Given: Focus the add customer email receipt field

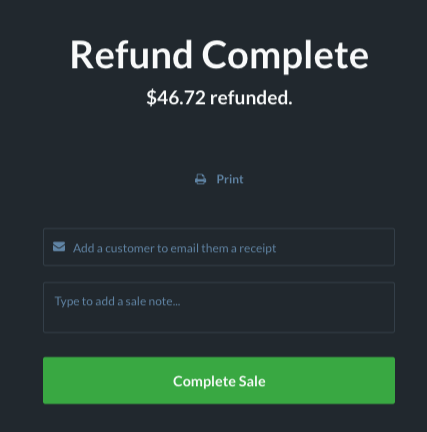Looking at the screenshot, I should (219, 247).
